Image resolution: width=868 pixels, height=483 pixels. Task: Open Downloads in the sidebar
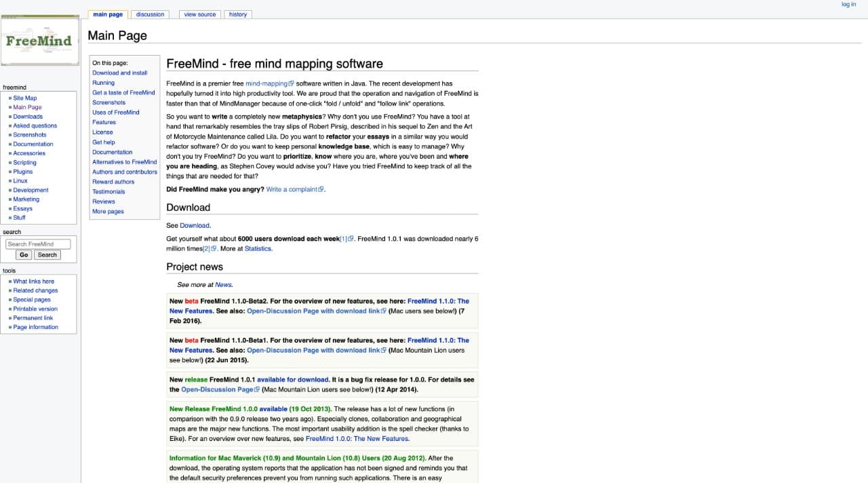pos(28,117)
